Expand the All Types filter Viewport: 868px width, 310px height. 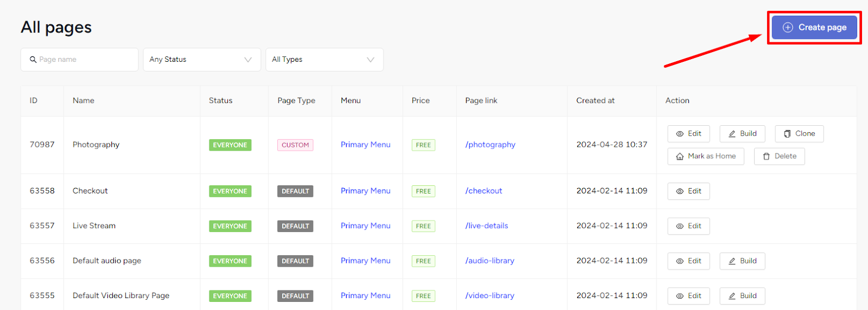324,60
